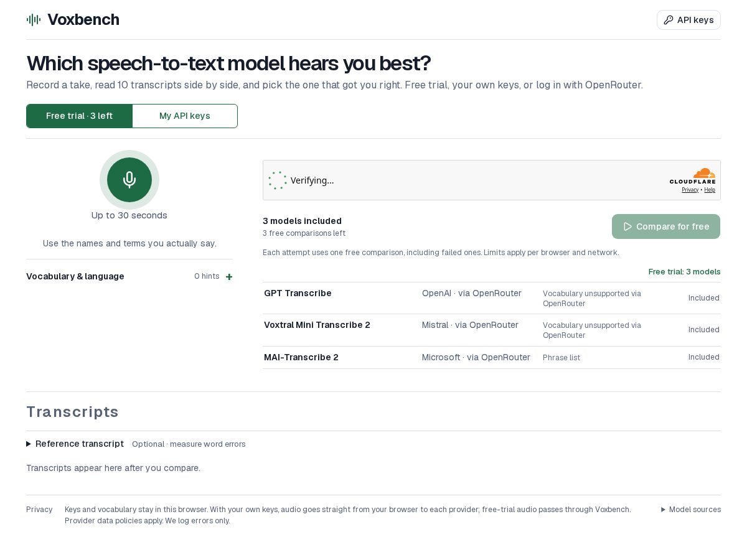
Task: Click 3 models included heading
Action: click(x=302, y=221)
